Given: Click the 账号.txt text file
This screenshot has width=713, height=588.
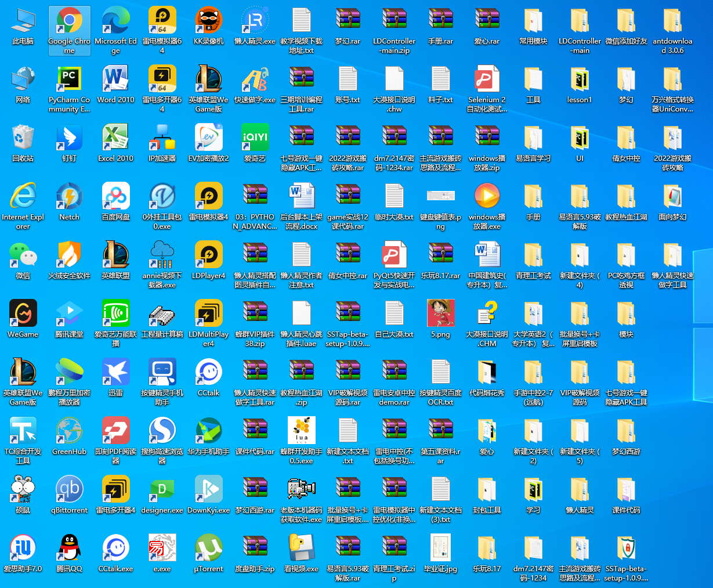Looking at the screenshot, I should point(348,85).
